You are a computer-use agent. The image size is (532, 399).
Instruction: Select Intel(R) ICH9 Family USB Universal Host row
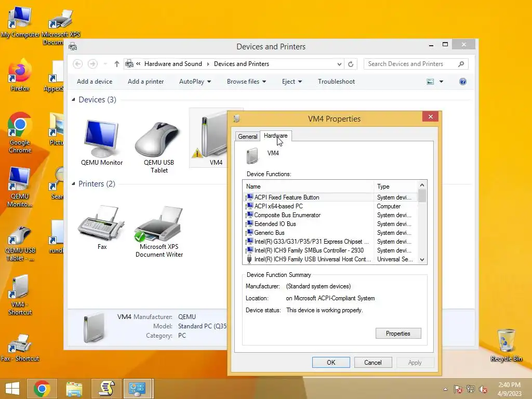coord(330,259)
